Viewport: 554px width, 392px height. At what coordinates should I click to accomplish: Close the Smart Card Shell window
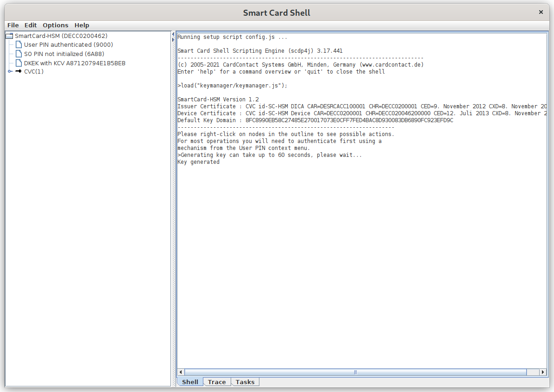coord(541,12)
